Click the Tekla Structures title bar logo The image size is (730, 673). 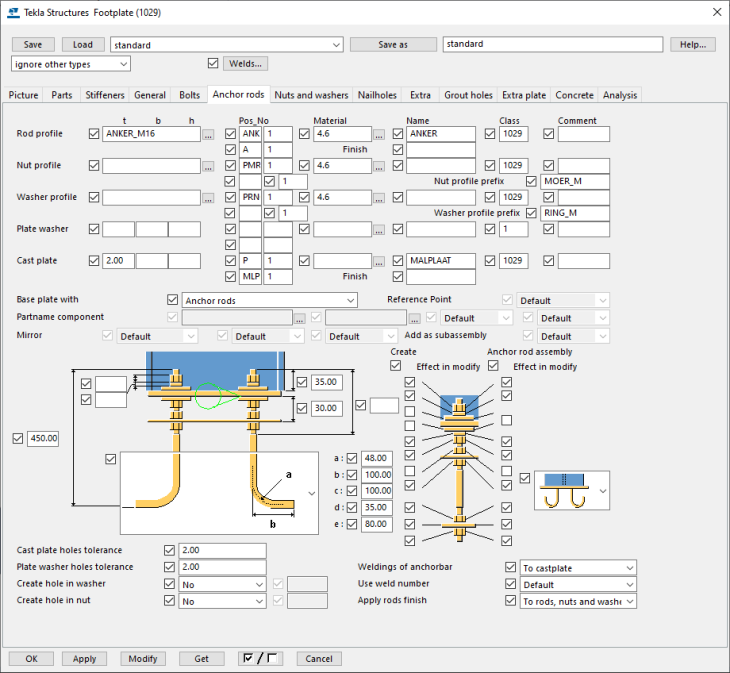[x=12, y=12]
